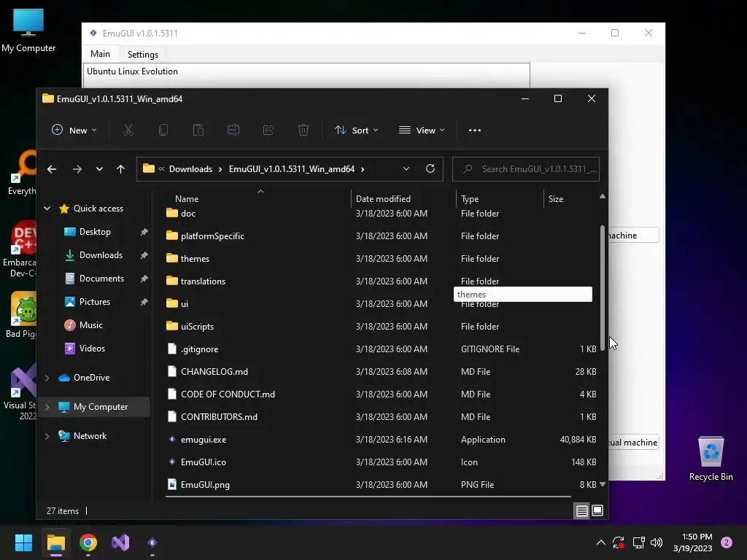Click the Cut scissors icon in toolbar
The width and height of the screenshot is (747, 560).
[128, 130]
